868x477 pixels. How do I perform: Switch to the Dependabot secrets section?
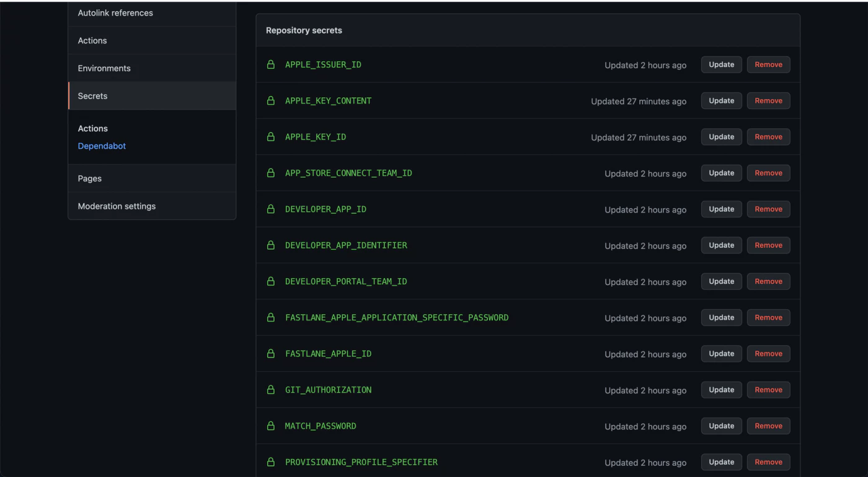[102, 146]
